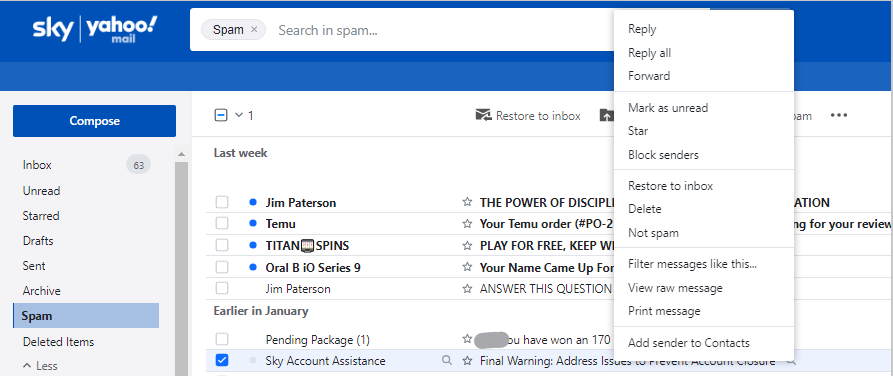Toggle read dot on Sky Account Assistance email

pos(253,361)
